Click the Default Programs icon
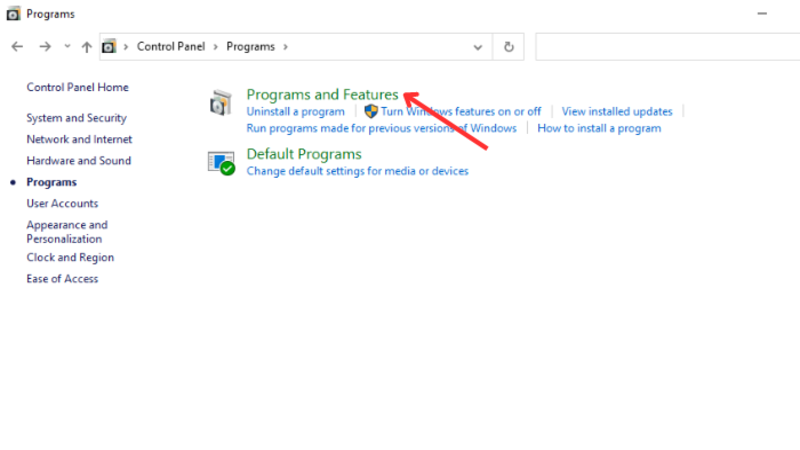 point(221,163)
